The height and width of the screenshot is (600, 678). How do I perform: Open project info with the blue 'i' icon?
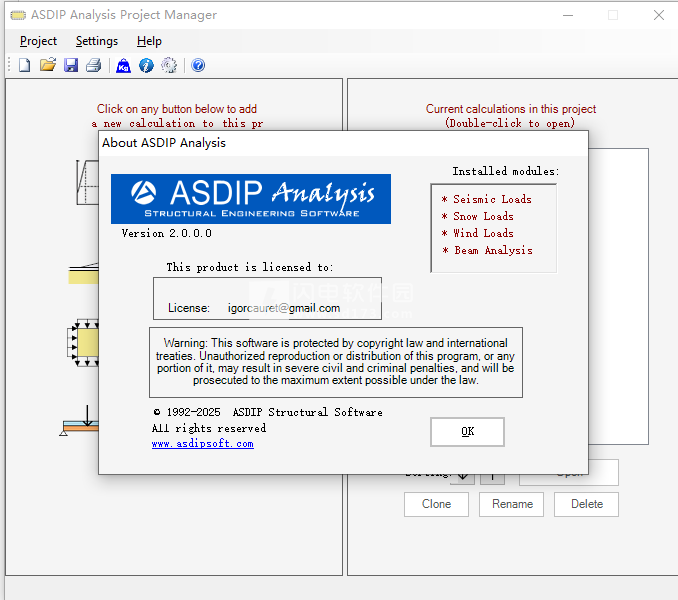(146, 65)
